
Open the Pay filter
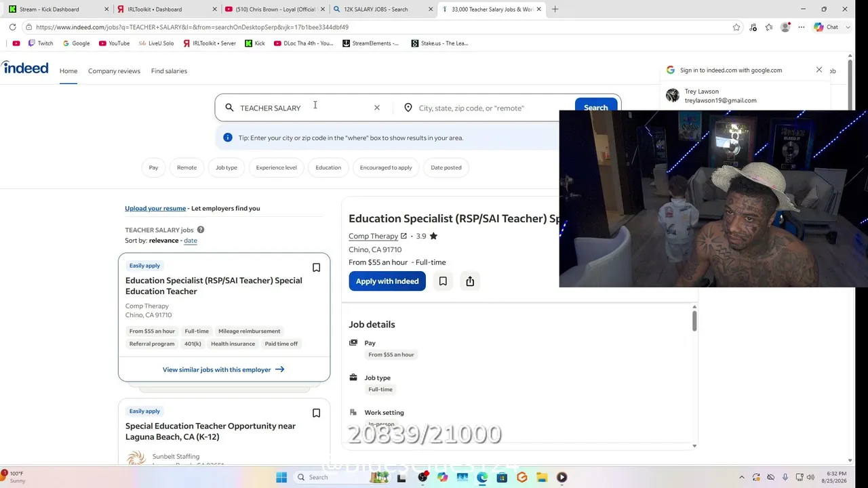pyautogui.click(x=153, y=167)
